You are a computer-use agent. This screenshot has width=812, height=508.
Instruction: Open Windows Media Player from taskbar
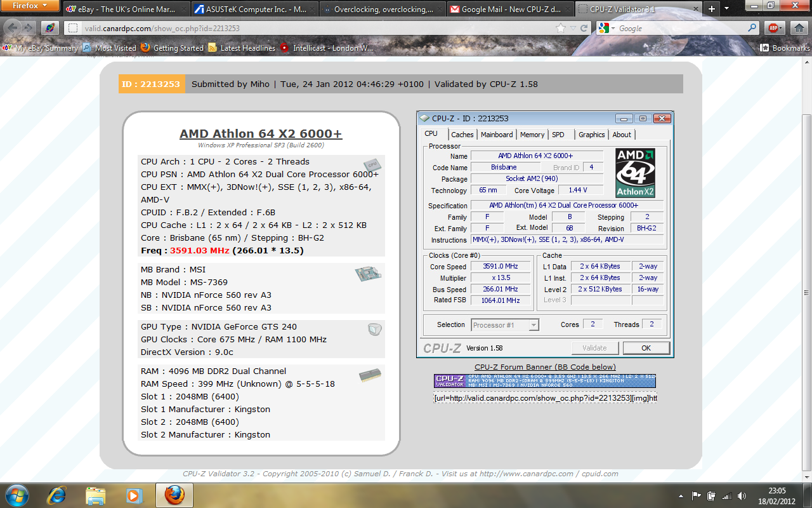click(134, 495)
